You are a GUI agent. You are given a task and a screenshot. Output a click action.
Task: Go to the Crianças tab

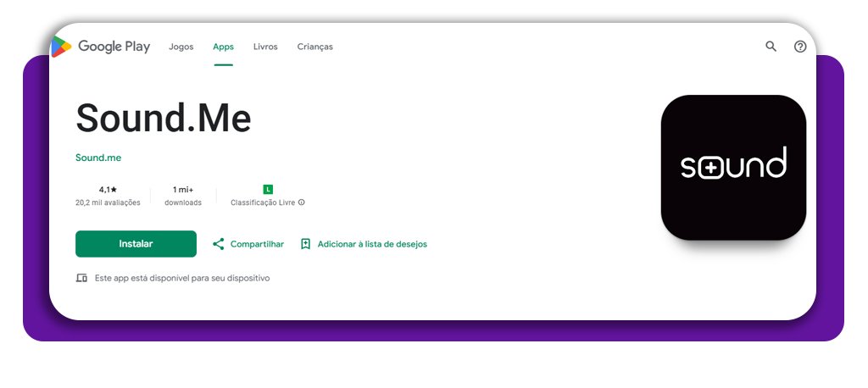(x=314, y=47)
